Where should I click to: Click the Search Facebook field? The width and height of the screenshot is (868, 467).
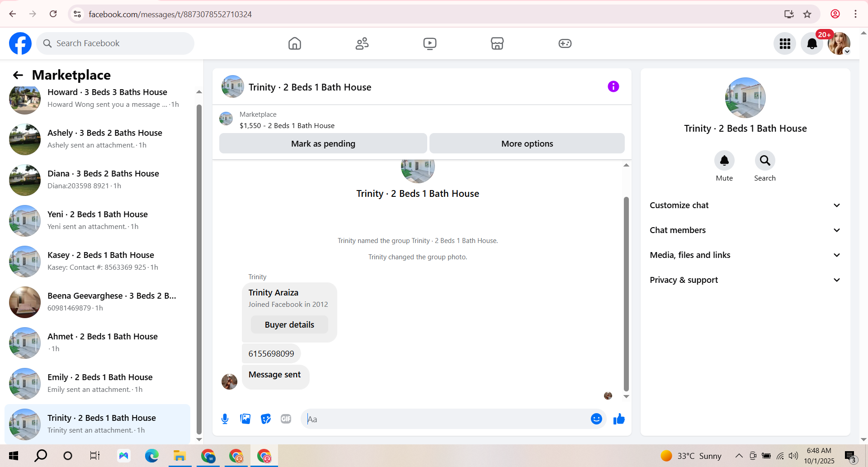pyautogui.click(x=115, y=43)
